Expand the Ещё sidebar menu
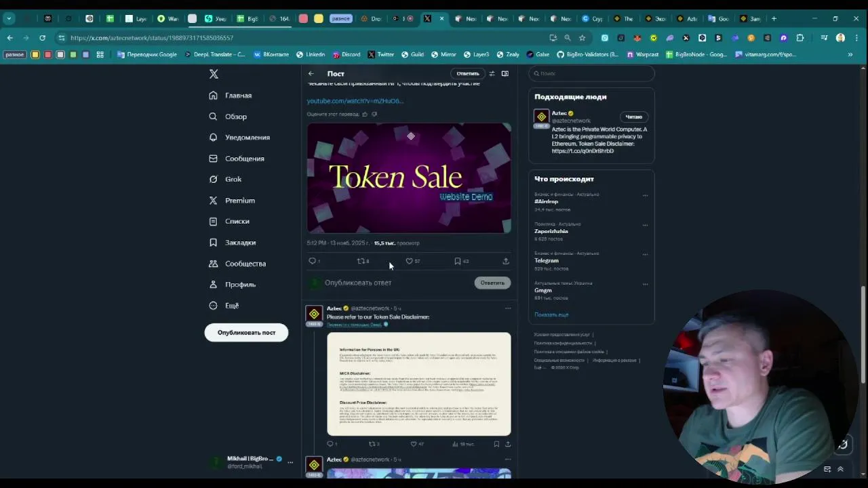868x488 pixels. pyautogui.click(x=224, y=306)
